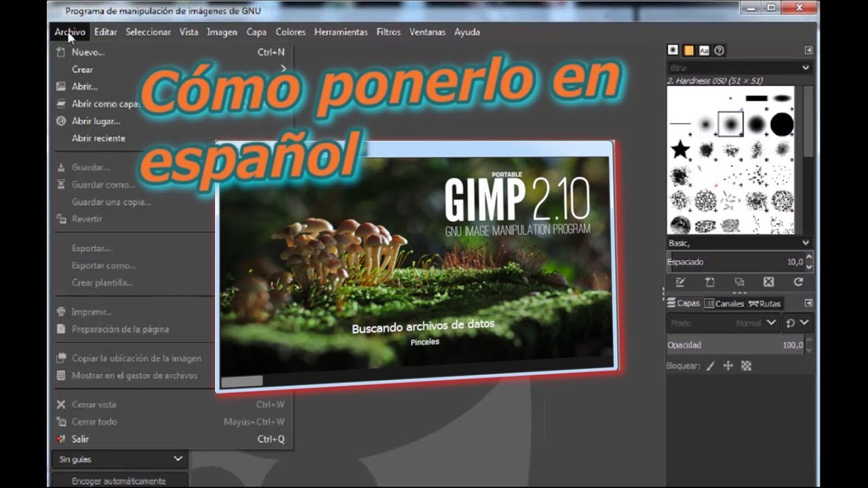Open the brushes panel configuration menu arrow

pos(808,50)
